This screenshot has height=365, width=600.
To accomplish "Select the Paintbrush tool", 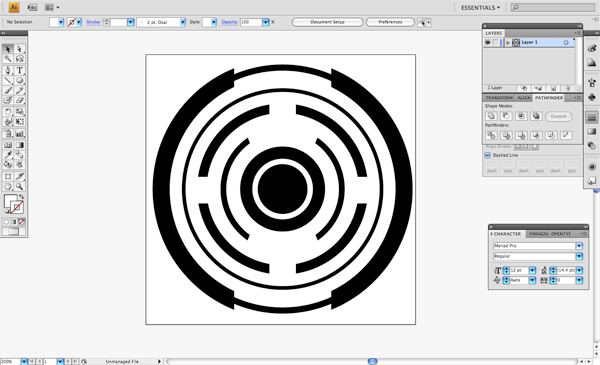I will click(8, 90).
